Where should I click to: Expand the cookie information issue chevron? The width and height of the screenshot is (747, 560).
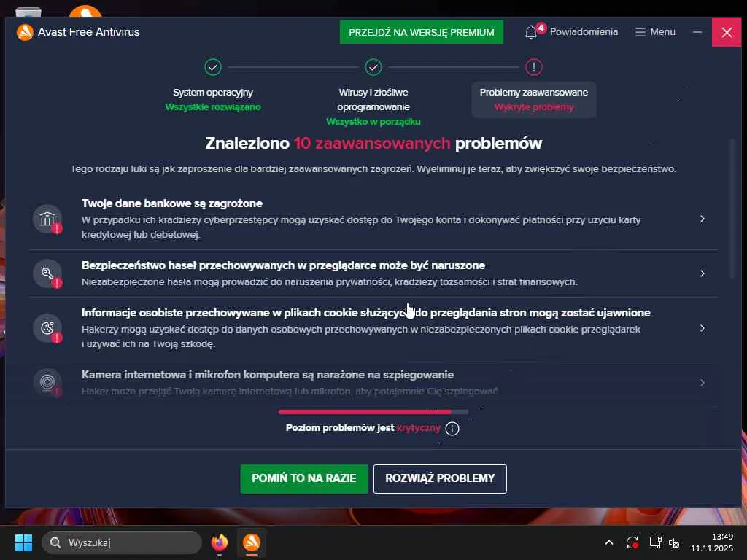coord(703,328)
